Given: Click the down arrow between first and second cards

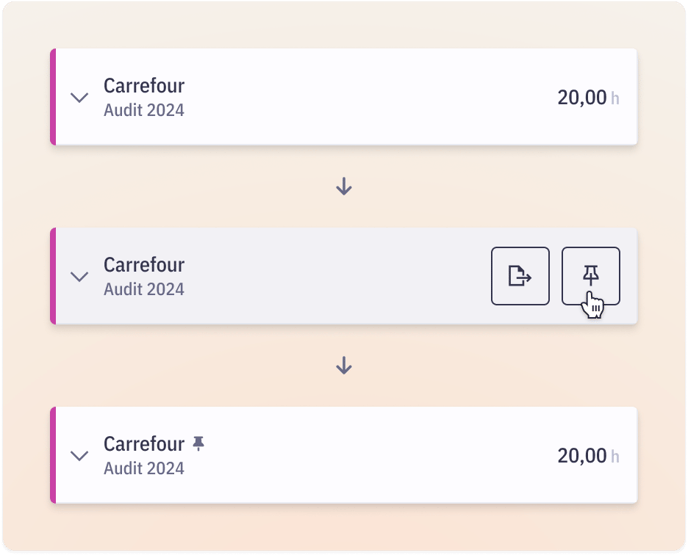Looking at the screenshot, I should pyautogui.click(x=344, y=186).
